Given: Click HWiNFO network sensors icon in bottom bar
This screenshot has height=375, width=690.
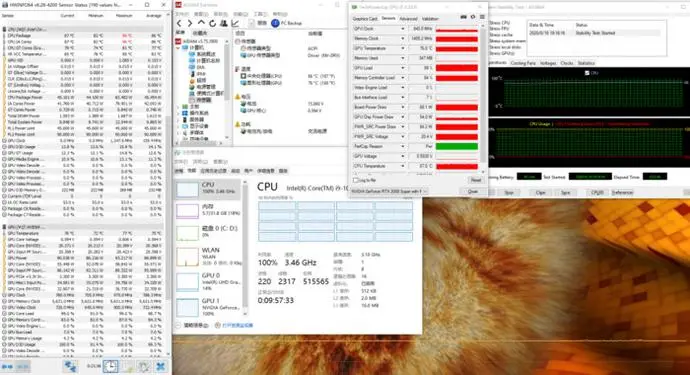Looking at the screenshot, I should click(x=70, y=366).
